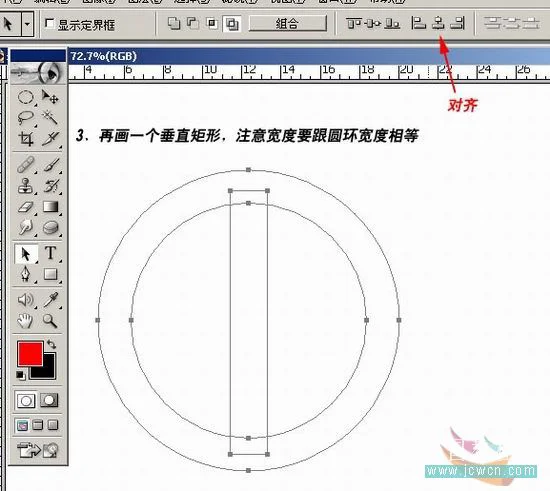Click the 组合 button
Image resolution: width=550 pixels, height=491 pixels.
click(287, 24)
